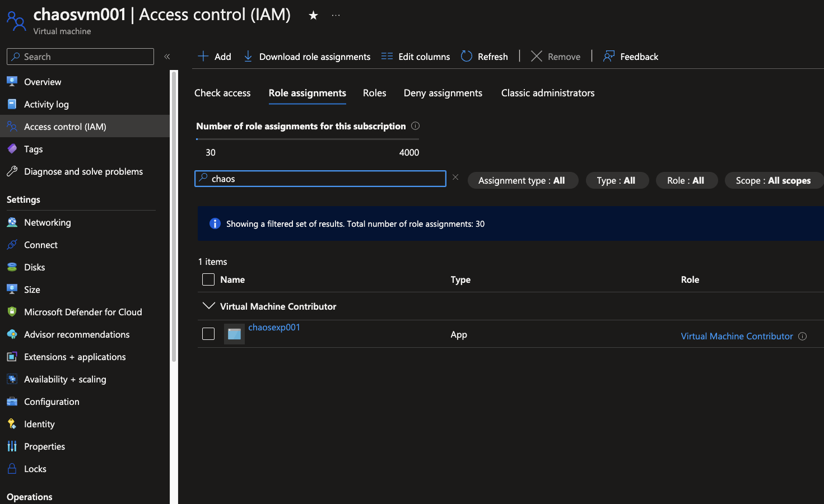Open the Scope filter

pos(774,180)
